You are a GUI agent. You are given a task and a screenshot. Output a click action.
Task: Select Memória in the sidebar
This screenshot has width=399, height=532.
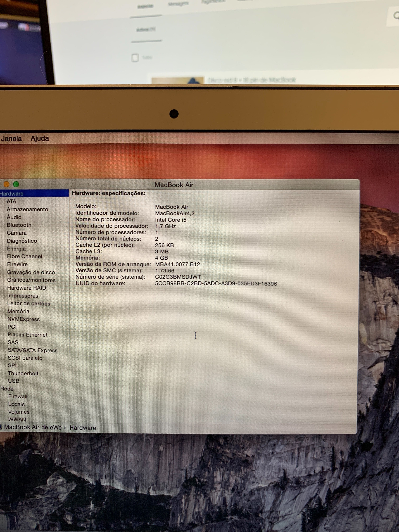click(18, 311)
